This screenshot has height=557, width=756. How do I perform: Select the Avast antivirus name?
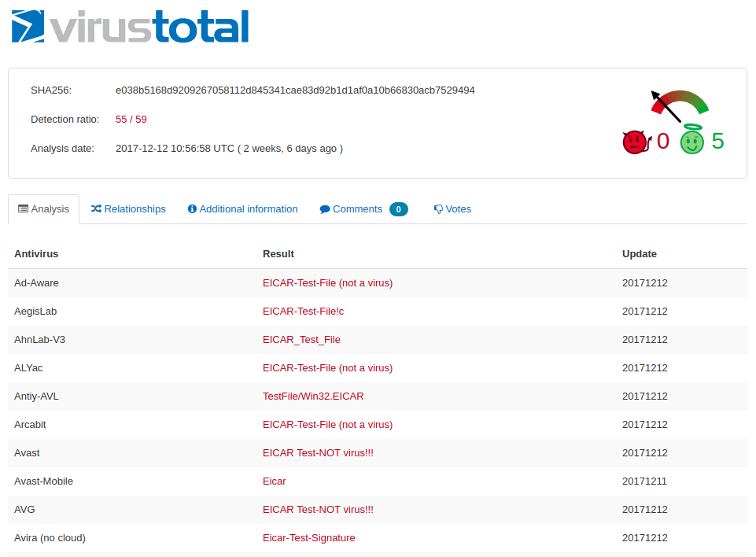tap(27, 453)
